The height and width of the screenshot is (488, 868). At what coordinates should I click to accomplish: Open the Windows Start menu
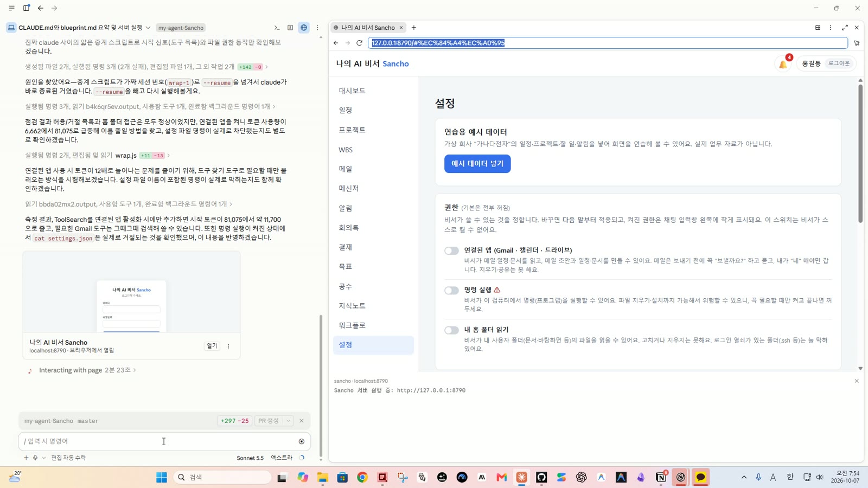click(162, 477)
